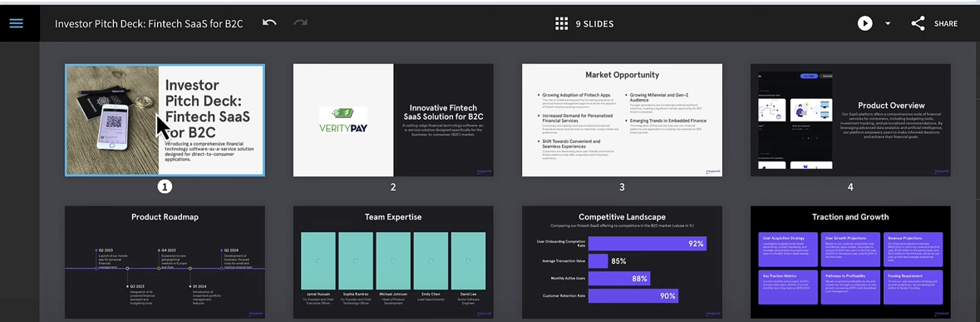Open Market Opportunity slide thumbnail
980x322 pixels.
(622, 120)
